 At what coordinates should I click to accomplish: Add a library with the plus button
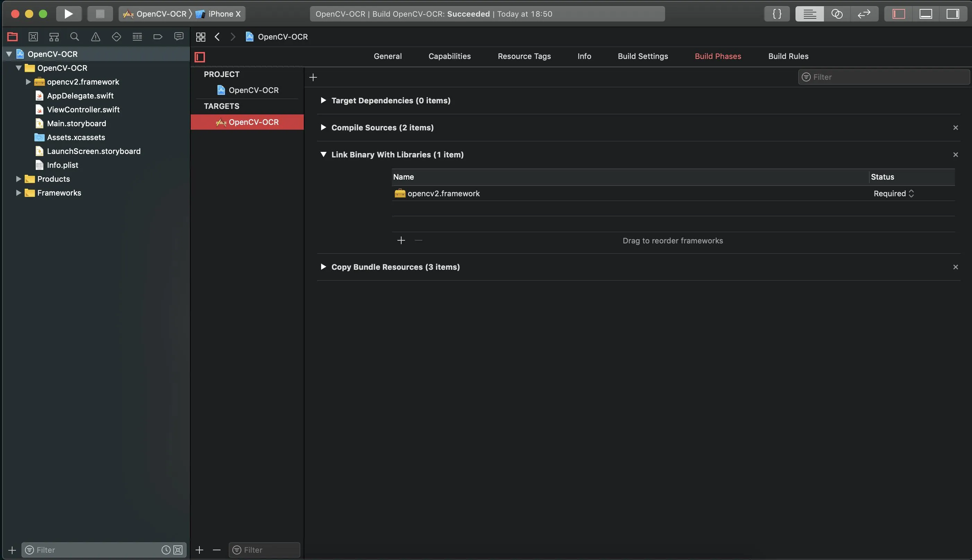[401, 240]
